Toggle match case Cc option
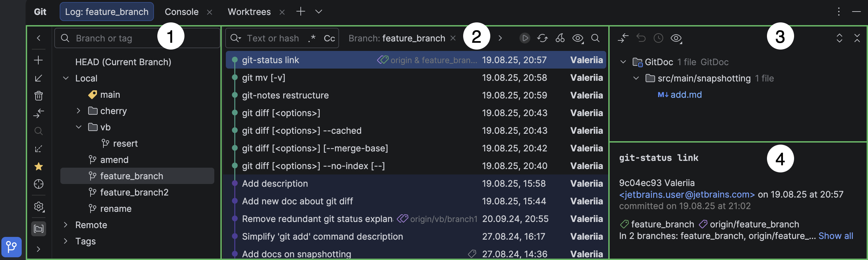Screen dimensions: 868x260 329,38
